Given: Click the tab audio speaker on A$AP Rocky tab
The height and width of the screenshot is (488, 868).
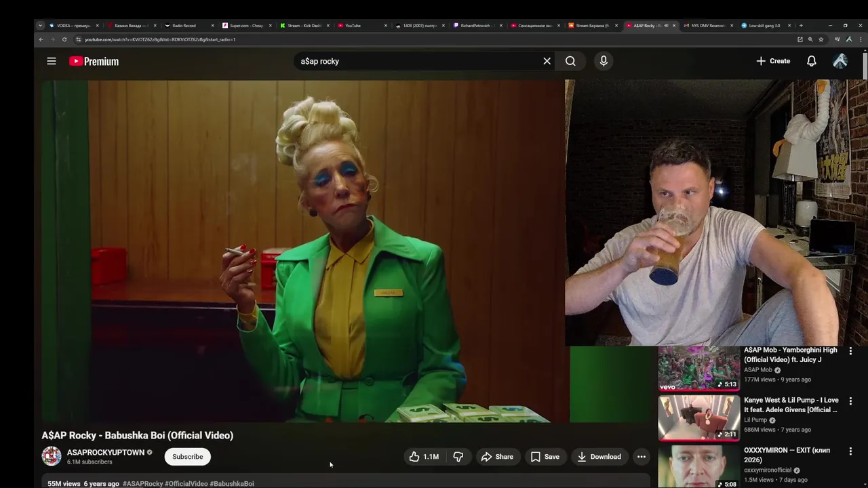Looking at the screenshot, I should pyautogui.click(x=666, y=26).
